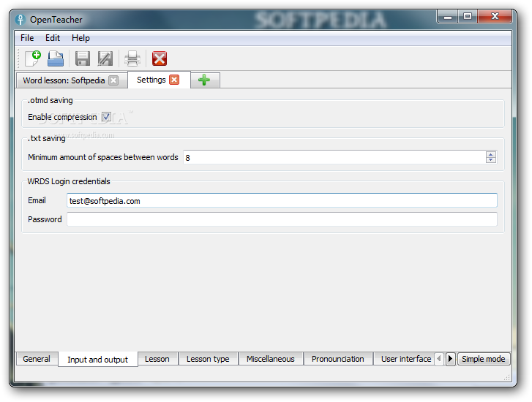
Task: Open the Help menu
Action: coord(80,38)
